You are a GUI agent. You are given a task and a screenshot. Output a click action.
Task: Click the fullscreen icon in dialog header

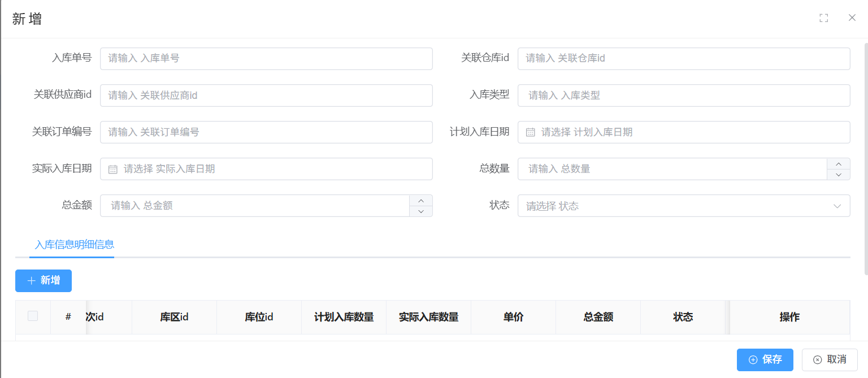point(823,18)
